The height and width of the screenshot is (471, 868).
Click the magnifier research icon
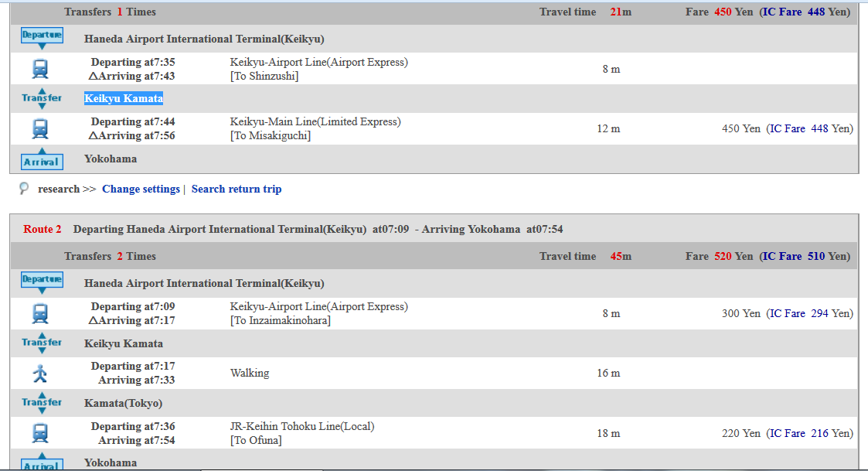(24, 189)
